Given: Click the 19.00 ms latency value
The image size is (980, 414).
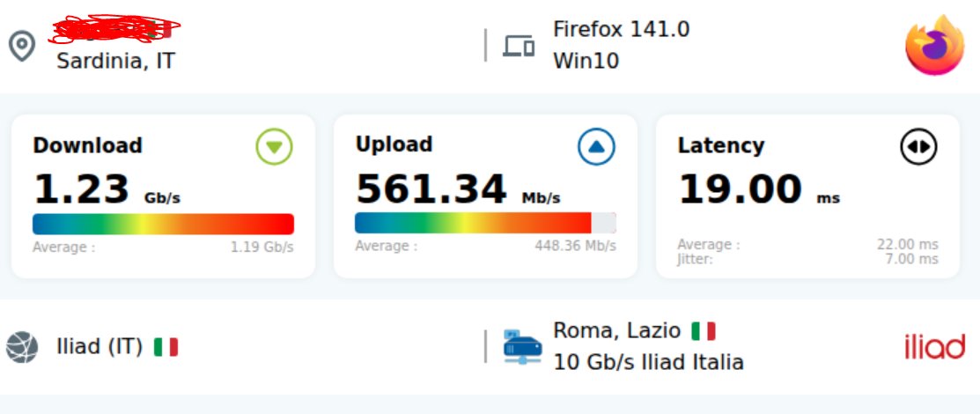Looking at the screenshot, I should pos(759,189).
